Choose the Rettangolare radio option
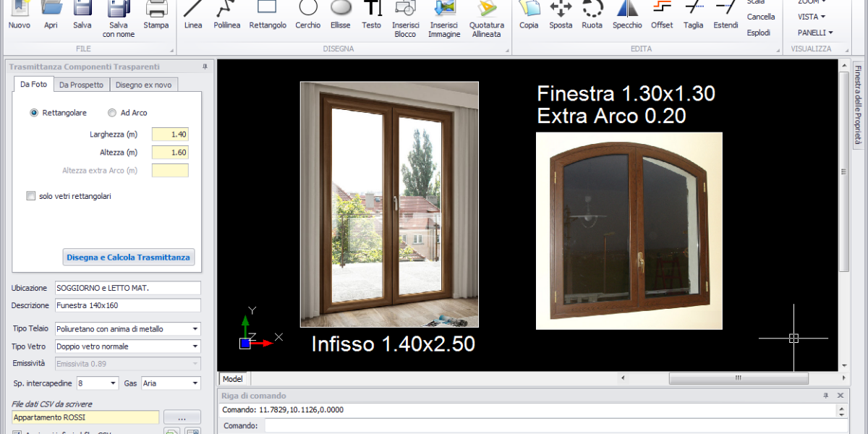 pos(34,113)
